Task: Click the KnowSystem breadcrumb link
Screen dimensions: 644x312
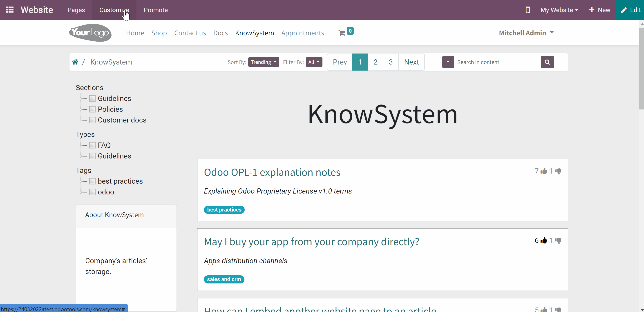Action: coord(111,62)
